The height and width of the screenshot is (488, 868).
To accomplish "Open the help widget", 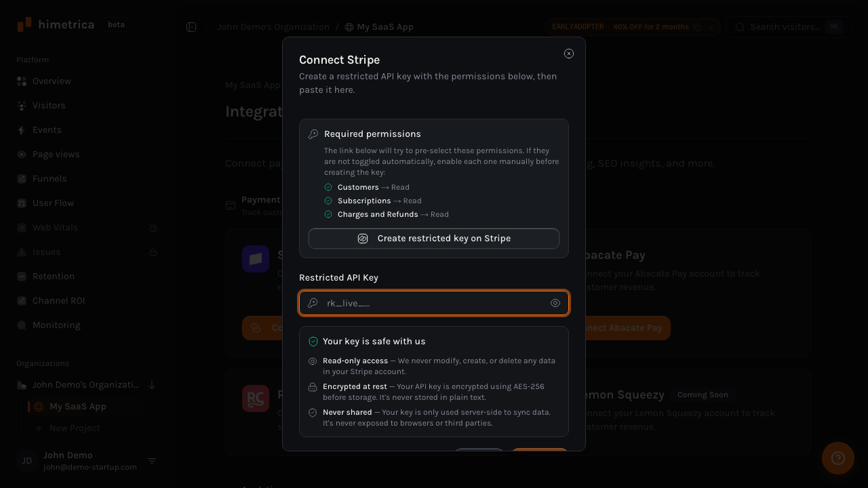I will (x=838, y=458).
